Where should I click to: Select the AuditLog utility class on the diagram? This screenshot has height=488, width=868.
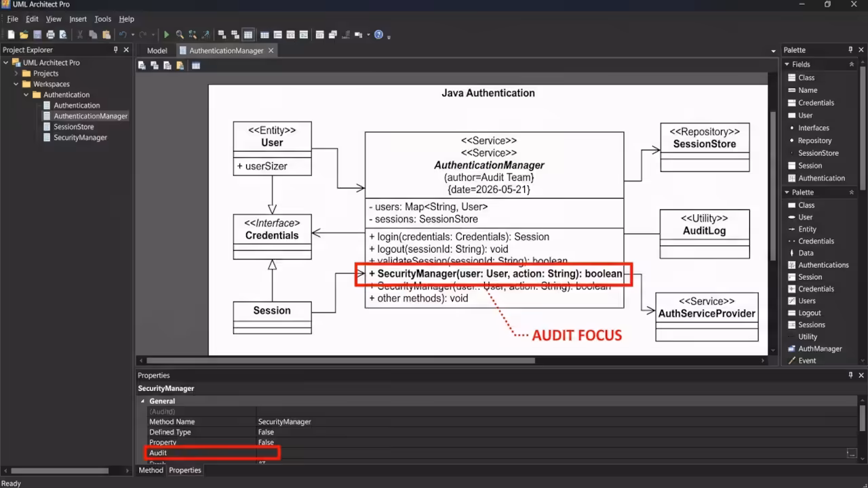[705, 234]
